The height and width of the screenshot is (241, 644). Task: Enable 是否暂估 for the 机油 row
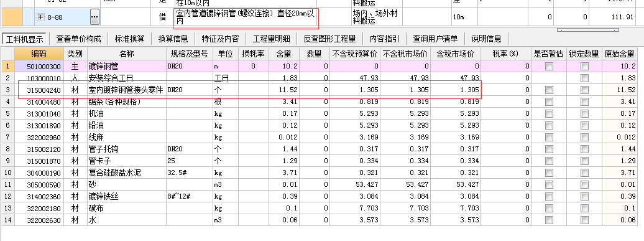[549, 114]
